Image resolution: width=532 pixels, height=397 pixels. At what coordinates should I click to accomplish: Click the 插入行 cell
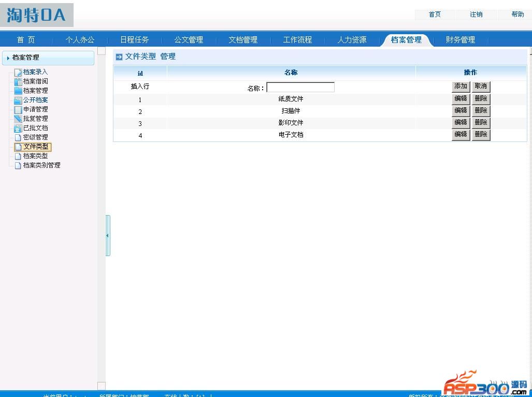tap(140, 87)
